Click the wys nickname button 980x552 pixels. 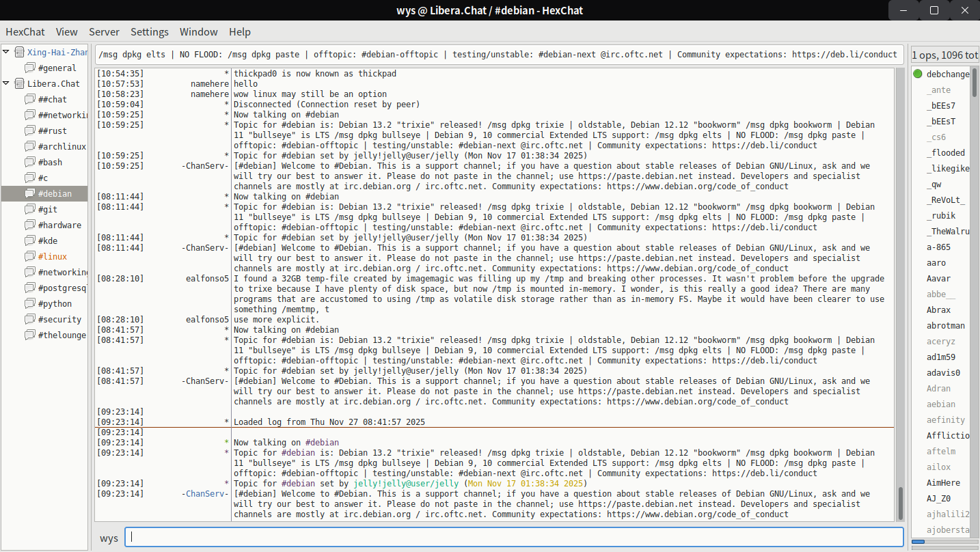coord(109,538)
